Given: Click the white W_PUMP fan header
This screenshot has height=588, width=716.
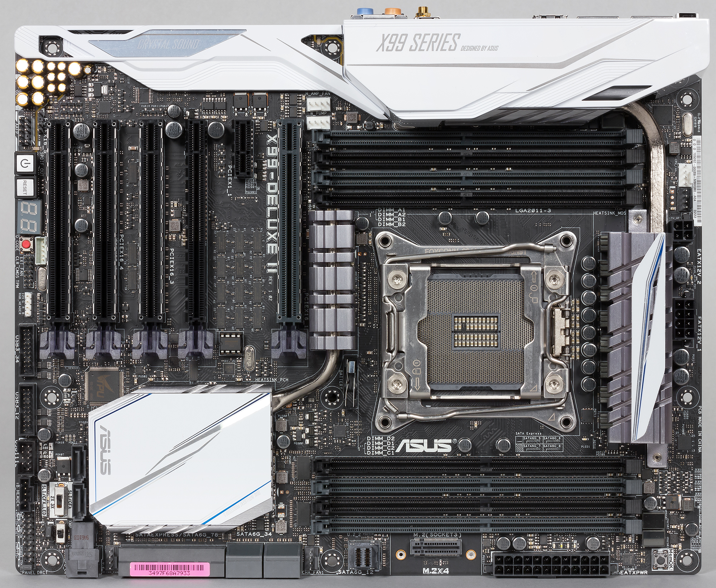Looking at the screenshot, I should pyautogui.click(x=318, y=123).
